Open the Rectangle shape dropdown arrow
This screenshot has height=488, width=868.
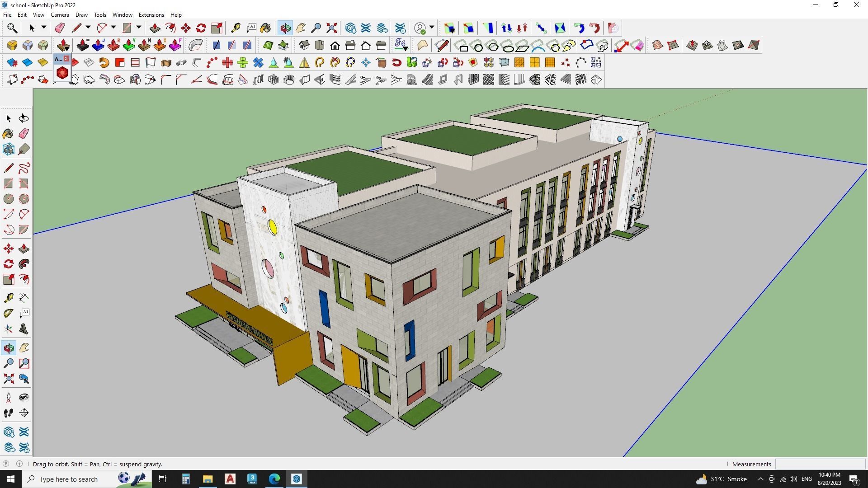pyautogui.click(x=139, y=28)
